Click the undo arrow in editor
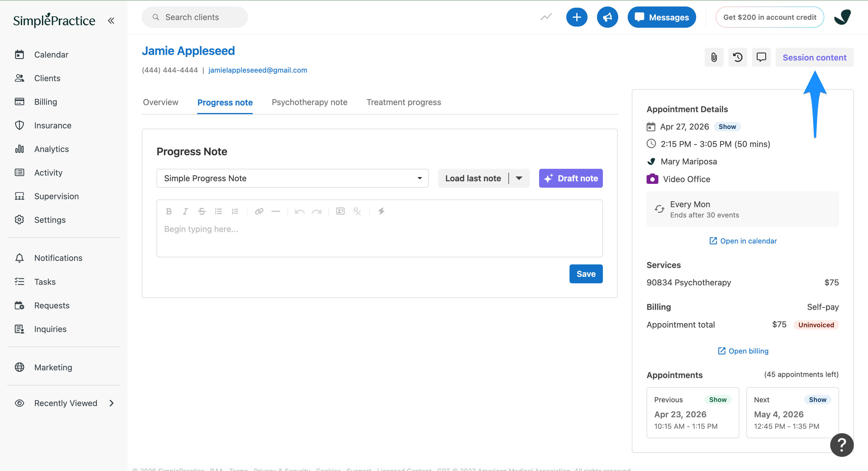Screen dimensions: 868x471 pos(300,211)
